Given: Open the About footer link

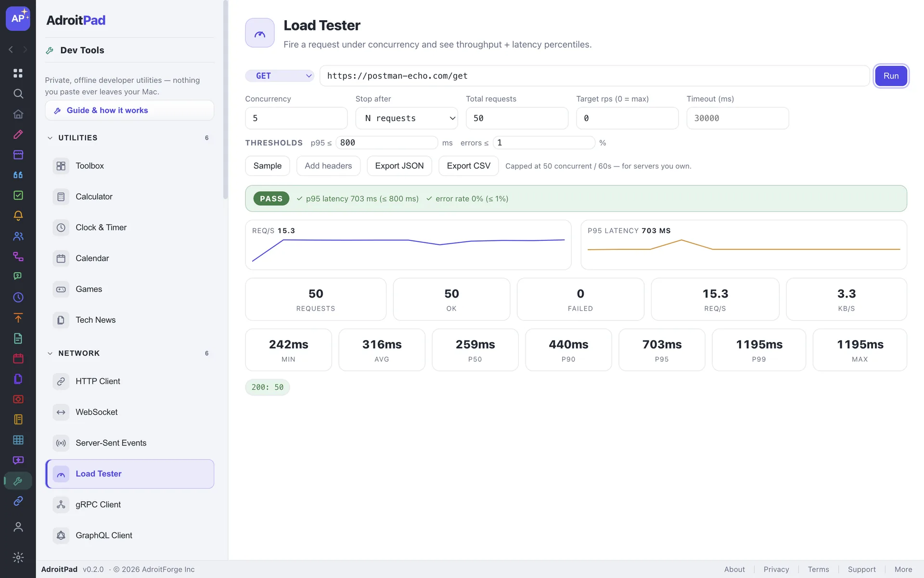Looking at the screenshot, I should pos(734,569).
